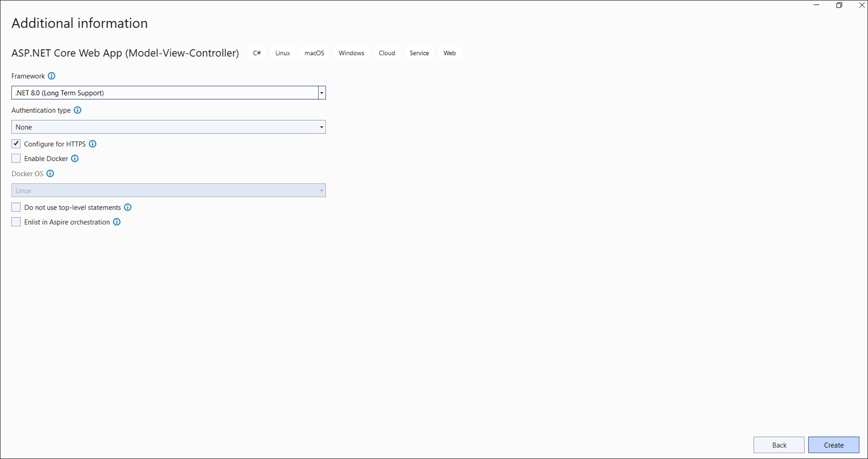Viewport: 868px width, 459px height.
Task: Click info icon beside Aspire orchestration
Action: (117, 222)
